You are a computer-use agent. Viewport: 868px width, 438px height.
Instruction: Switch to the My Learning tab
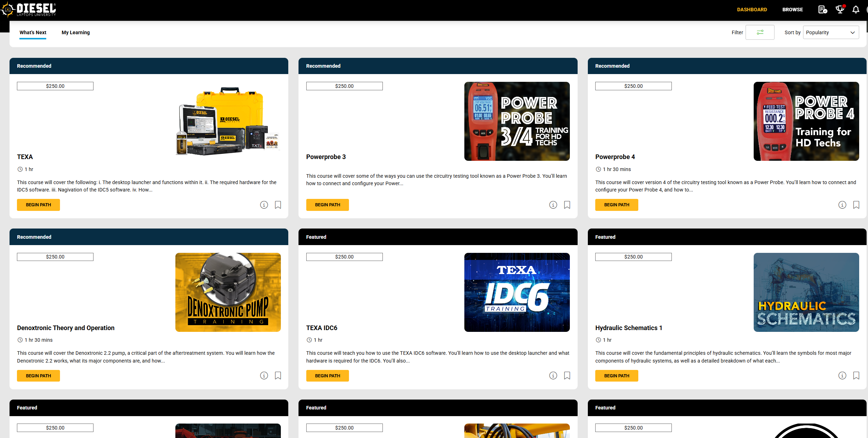(x=76, y=32)
